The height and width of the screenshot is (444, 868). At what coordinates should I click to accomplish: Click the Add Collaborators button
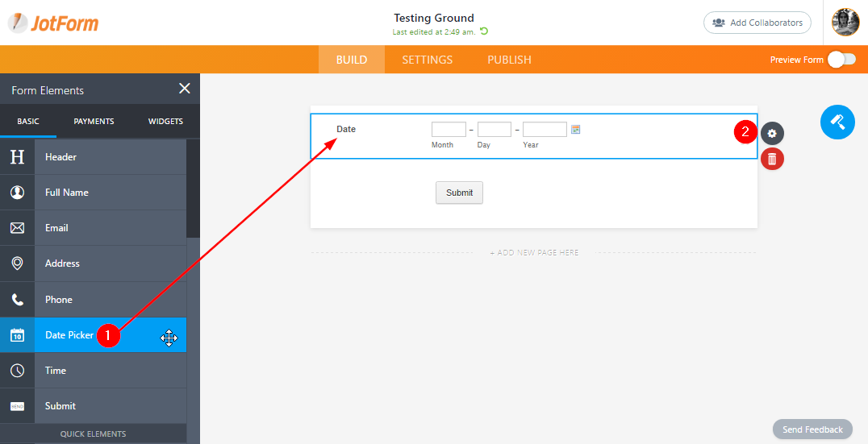(x=757, y=23)
